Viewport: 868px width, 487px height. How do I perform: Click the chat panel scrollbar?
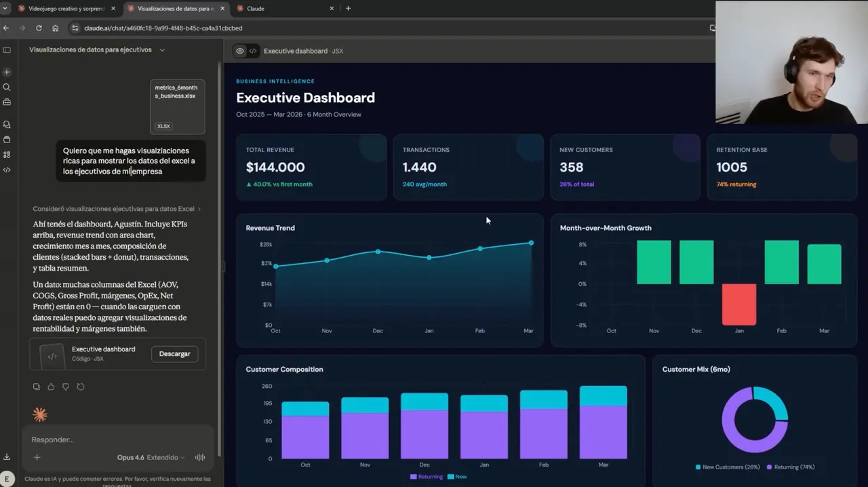pyautogui.click(x=218, y=258)
